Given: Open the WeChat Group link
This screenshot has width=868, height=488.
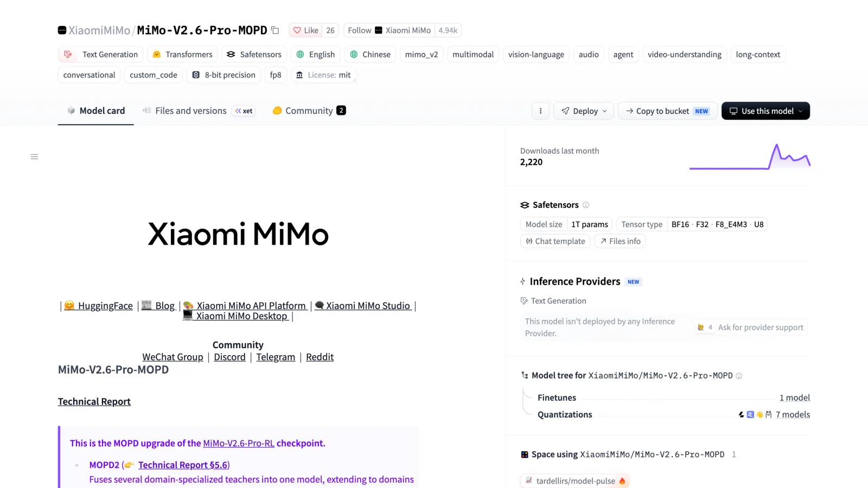Looking at the screenshot, I should (x=173, y=357).
